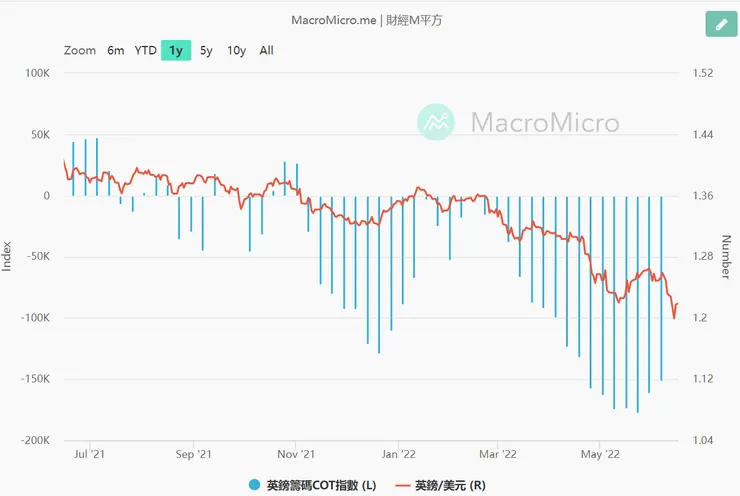Click the green pencil edit button
The image size is (740, 496).
(x=720, y=24)
